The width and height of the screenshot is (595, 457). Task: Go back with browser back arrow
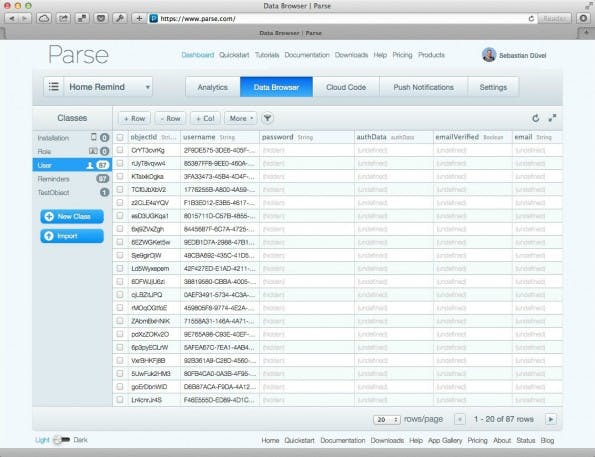tap(11, 18)
